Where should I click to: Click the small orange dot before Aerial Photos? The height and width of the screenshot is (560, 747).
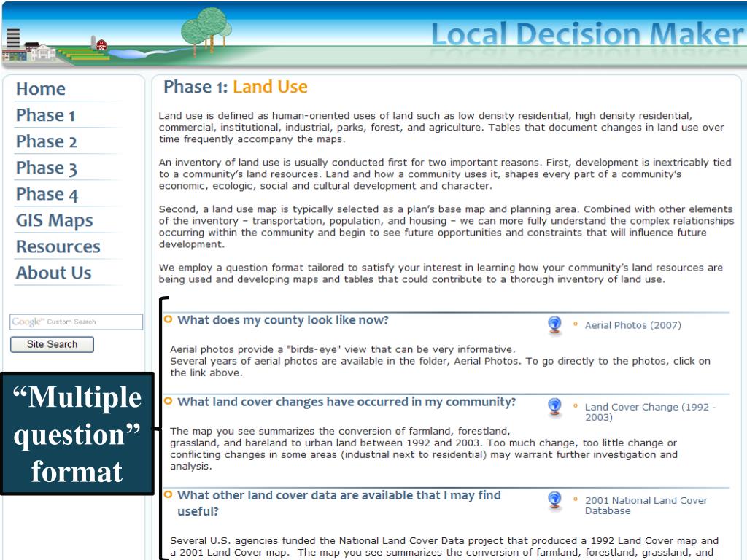click(x=576, y=324)
